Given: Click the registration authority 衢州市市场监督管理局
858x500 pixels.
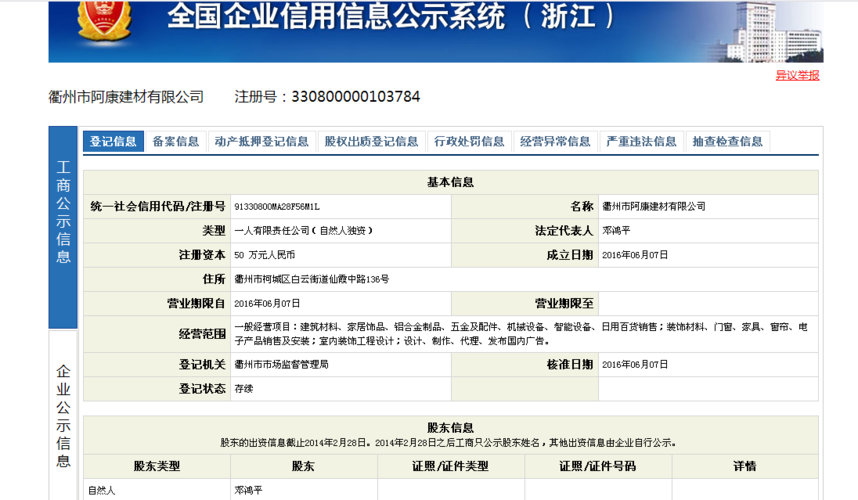Looking at the screenshot, I should click(281, 364).
